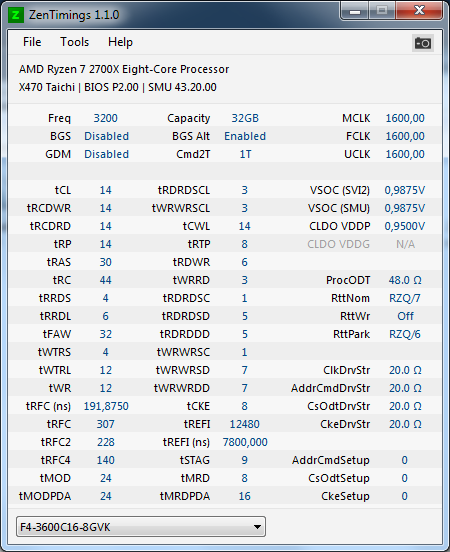
Task: Click the camera screenshot icon
Action: coord(423,43)
